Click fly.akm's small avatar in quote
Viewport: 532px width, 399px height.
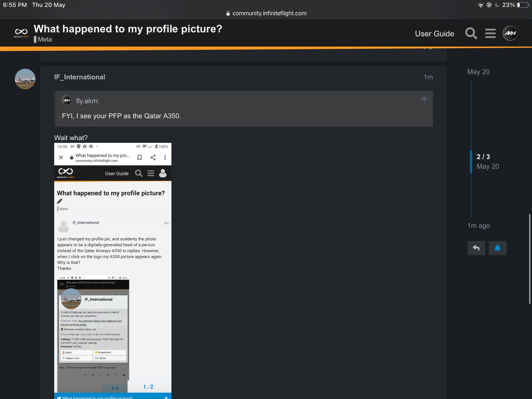pos(66,100)
